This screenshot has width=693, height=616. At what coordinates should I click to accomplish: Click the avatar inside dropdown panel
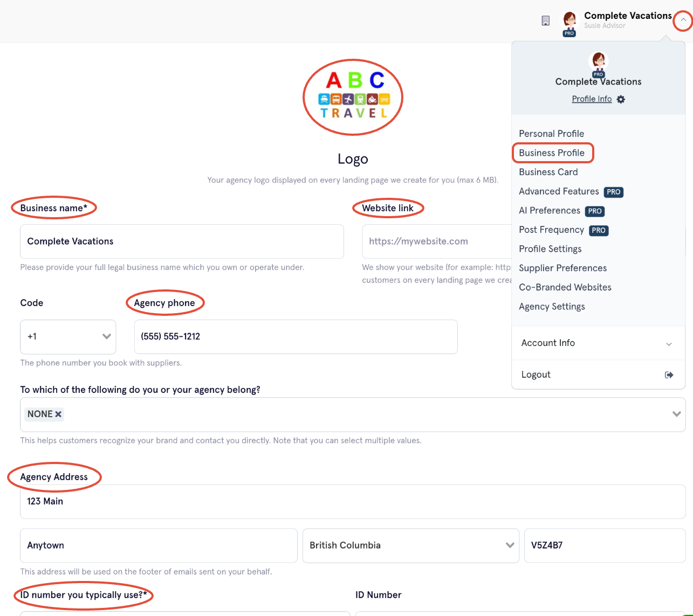599,62
